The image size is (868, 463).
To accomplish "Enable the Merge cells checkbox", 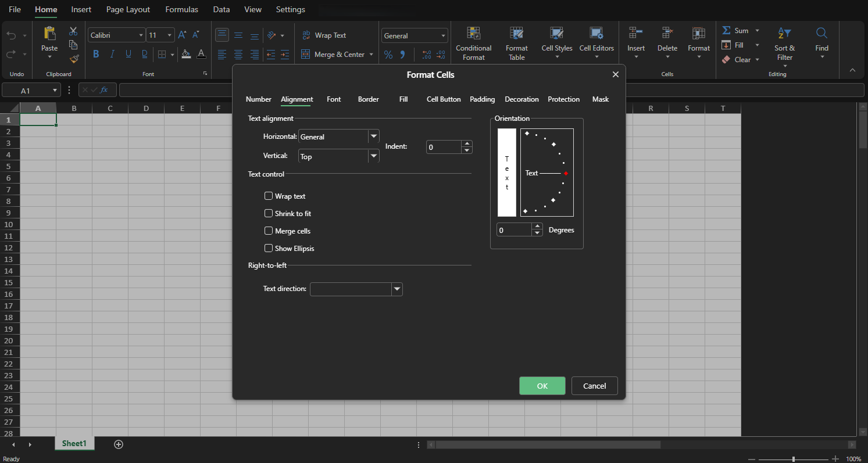I will pos(269,231).
